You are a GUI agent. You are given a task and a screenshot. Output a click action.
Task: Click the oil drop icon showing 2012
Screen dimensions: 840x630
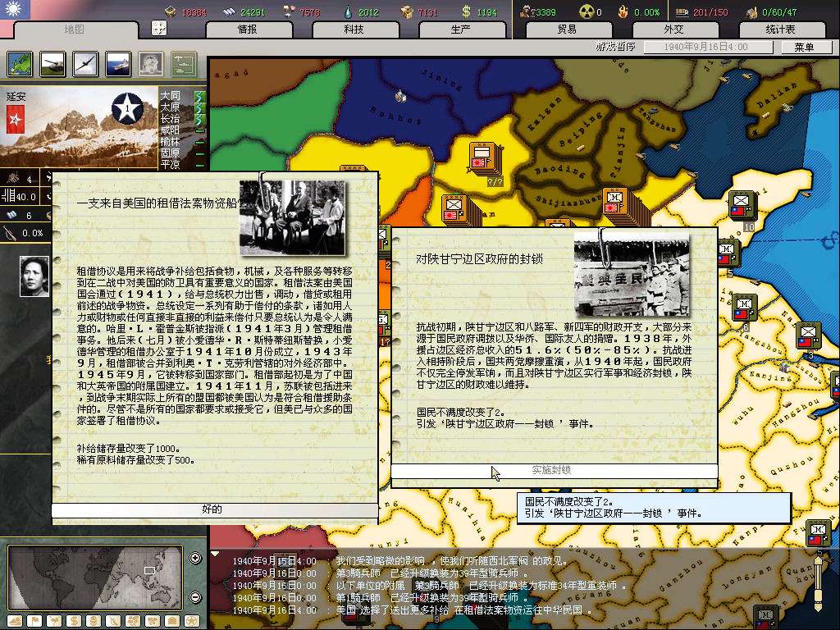point(349,11)
